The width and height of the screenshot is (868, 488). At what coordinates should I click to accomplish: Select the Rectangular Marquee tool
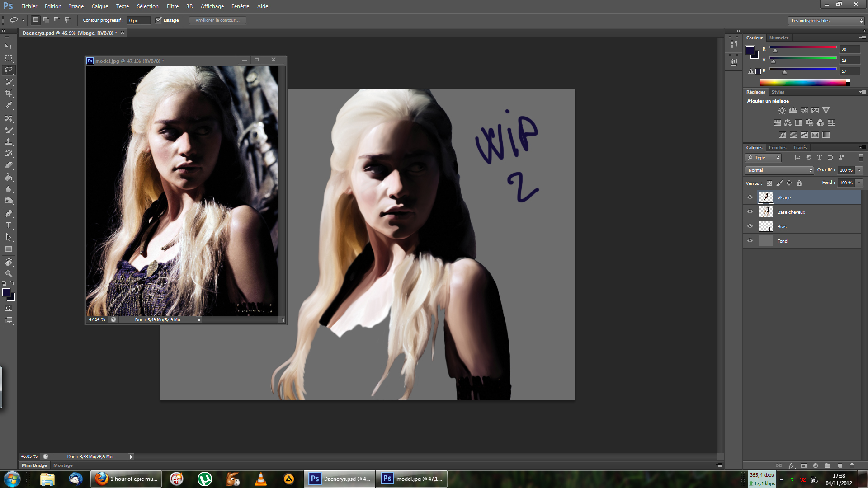tap(9, 58)
